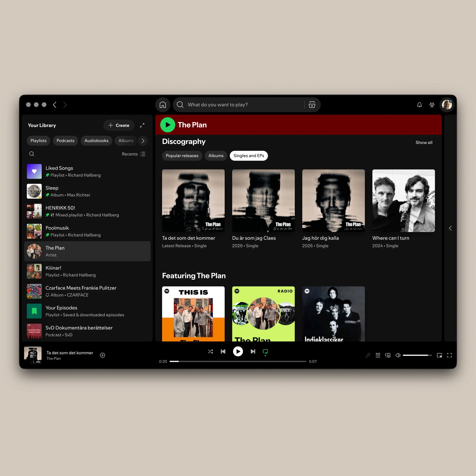
Task: Select the Popular releases tab
Action: 182,156
